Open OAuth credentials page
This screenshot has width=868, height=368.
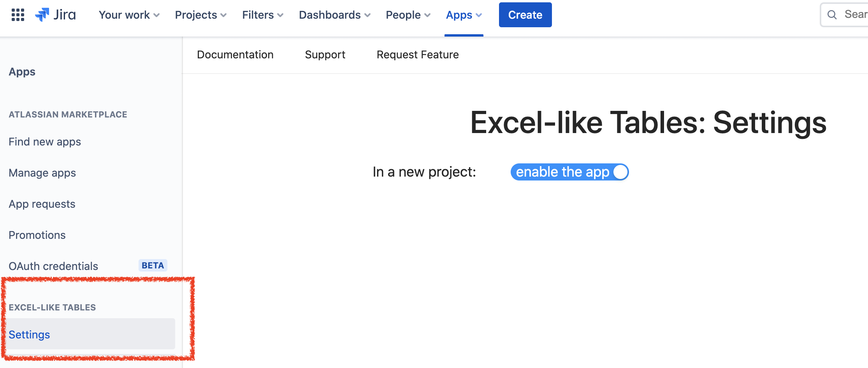53,266
